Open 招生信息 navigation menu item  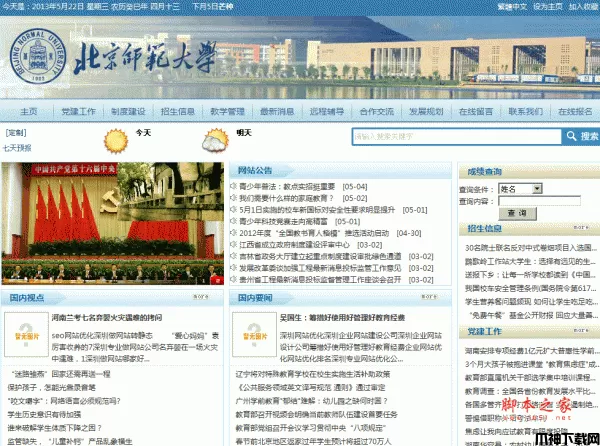tap(178, 111)
